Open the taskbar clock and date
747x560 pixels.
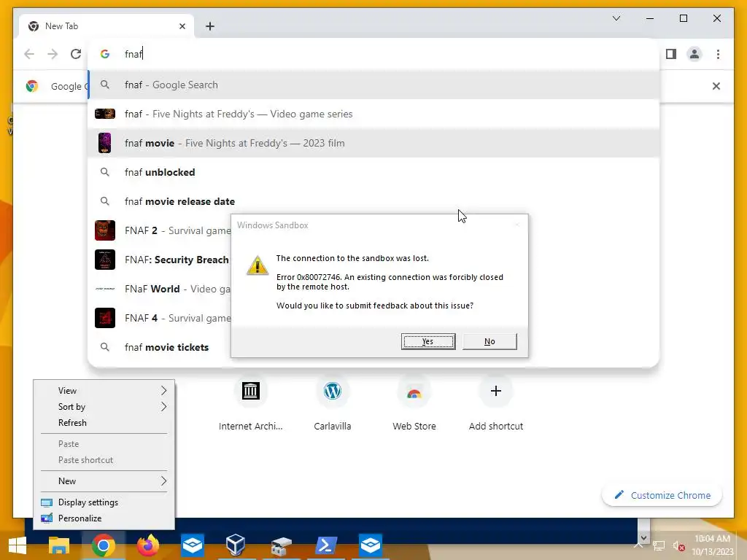[x=713, y=545]
